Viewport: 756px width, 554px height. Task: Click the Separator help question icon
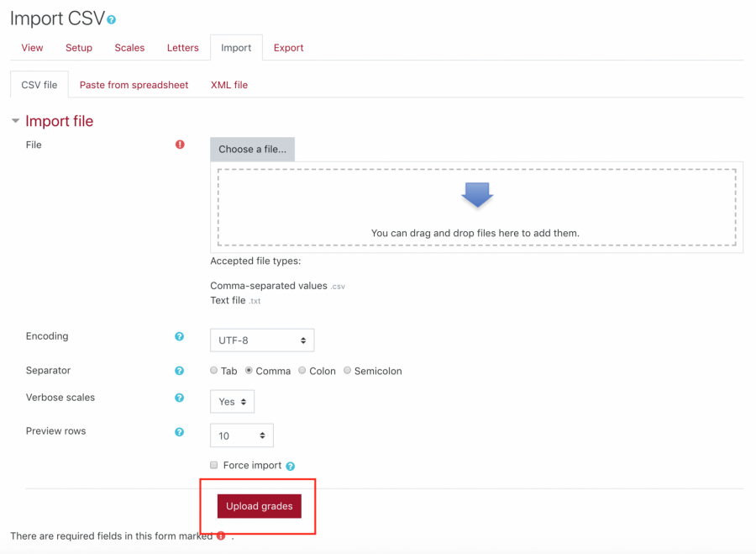[x=180, y=371]
